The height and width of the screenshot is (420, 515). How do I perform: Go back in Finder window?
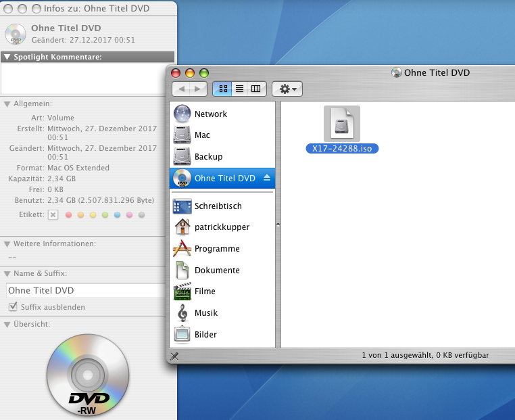pyautogui.click(x=181, y=89)
